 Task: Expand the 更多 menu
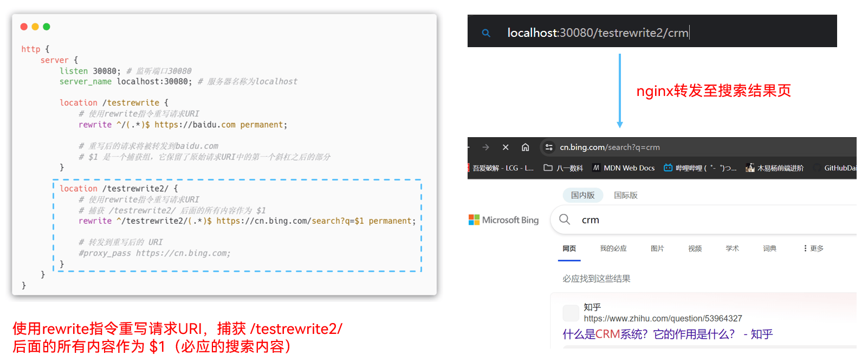coord(813,248)
